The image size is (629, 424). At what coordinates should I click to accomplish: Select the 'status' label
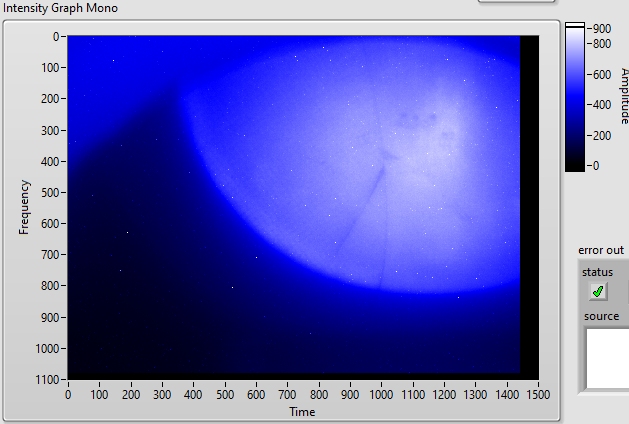pos(597,272)
